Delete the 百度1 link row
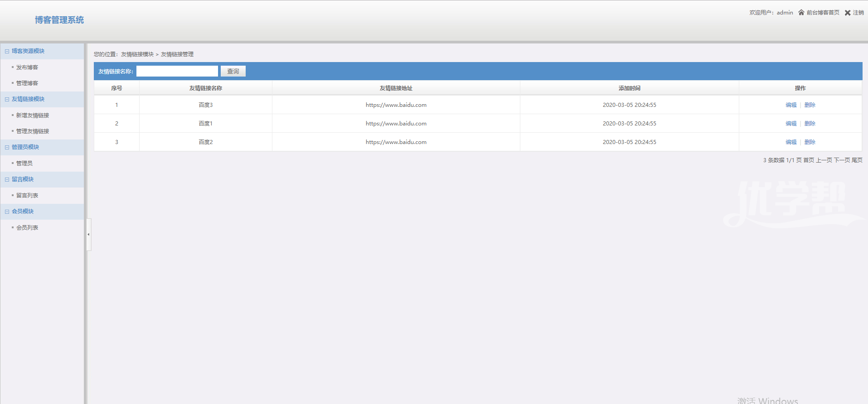The height and width of the screenshot is (404, 868). click(x=810, y=124)
